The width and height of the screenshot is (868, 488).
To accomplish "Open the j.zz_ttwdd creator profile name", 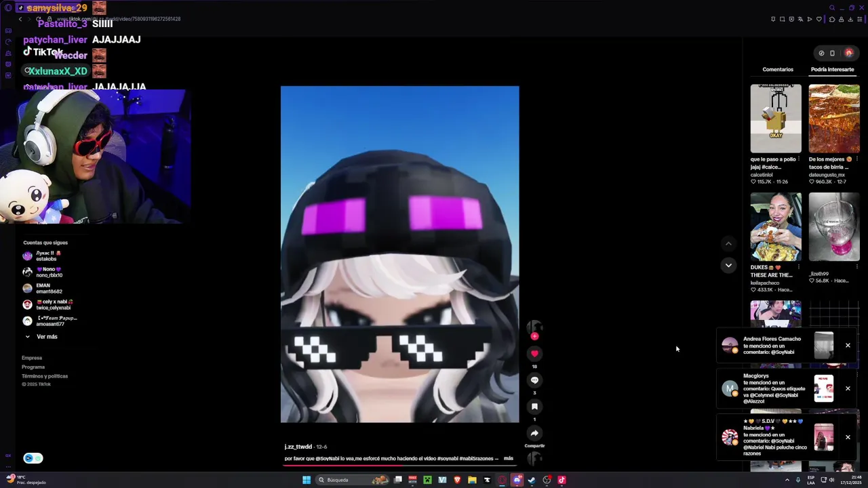I will pos(298,447).
